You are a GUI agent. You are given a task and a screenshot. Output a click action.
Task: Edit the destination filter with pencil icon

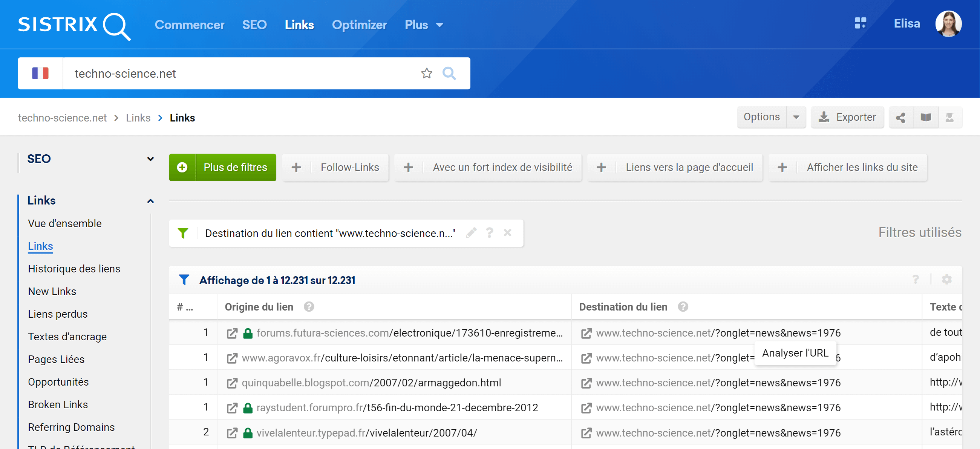coord(471,233)
